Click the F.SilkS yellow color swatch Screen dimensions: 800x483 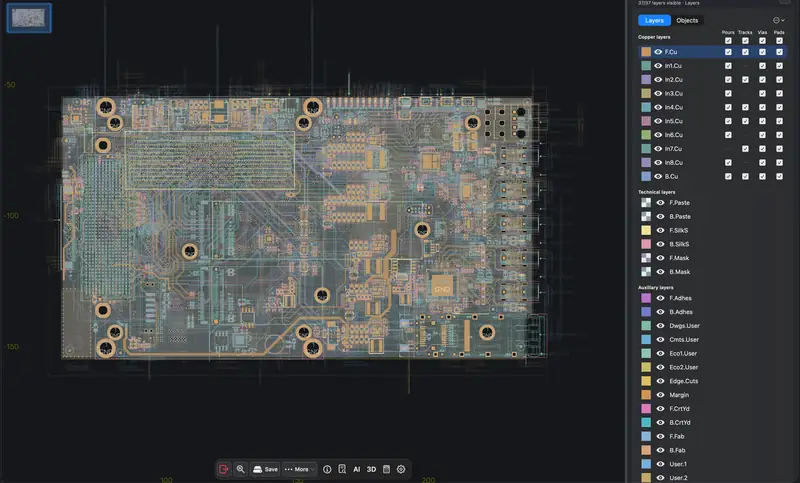(x=646, y=230)
